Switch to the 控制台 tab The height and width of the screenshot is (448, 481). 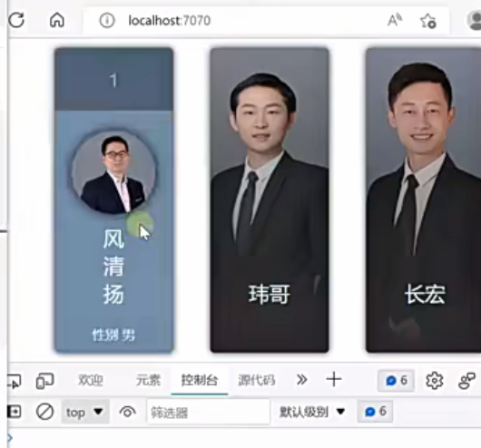[x=200, y=380]
